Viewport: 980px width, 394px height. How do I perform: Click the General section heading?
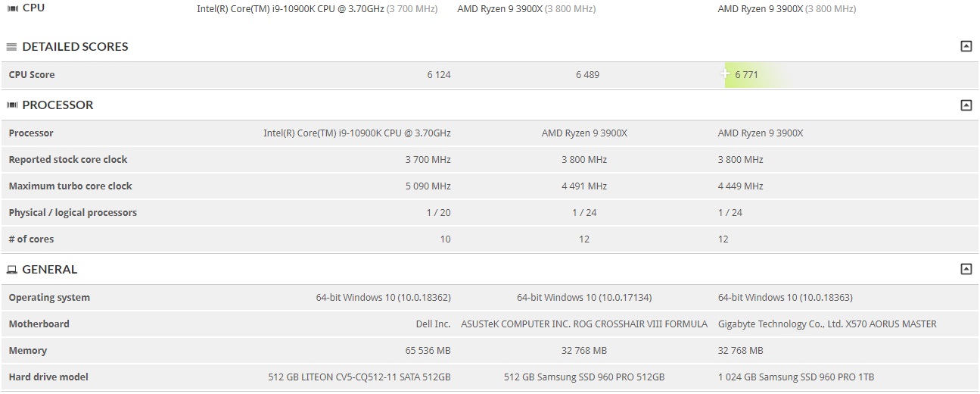point(49,270)
